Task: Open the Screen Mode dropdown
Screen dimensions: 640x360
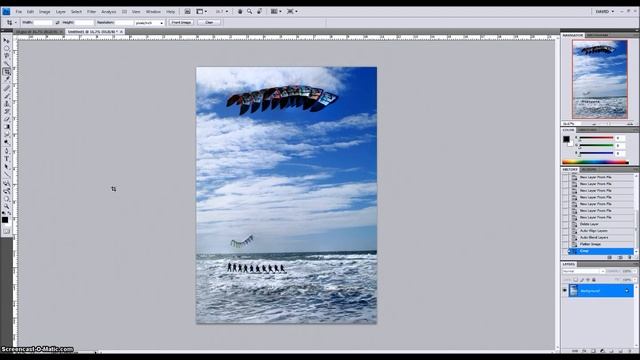Action: click(292, 11)
